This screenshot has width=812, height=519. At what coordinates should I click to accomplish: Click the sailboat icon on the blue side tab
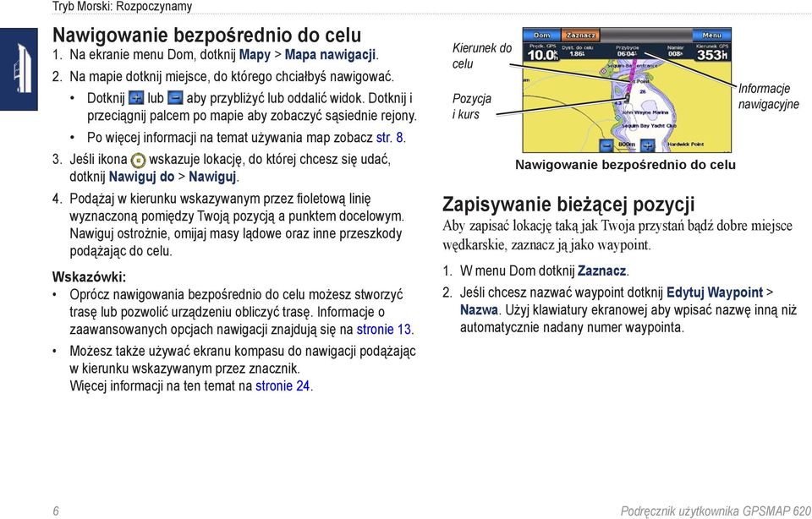pyautogui.click(x=22, y=68)
